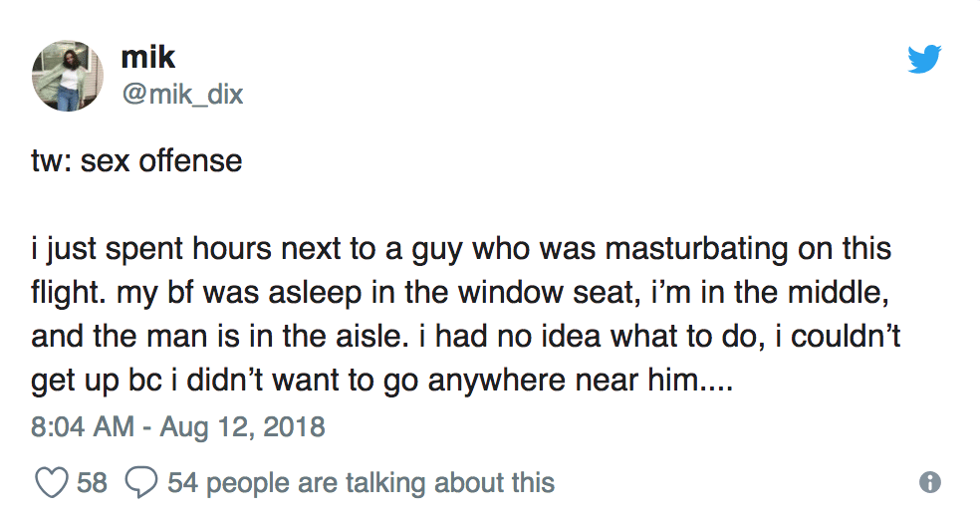Click the line ending 'anywhere near him....'
This screenshot has width=980, height=518.
(x=381, y=380)
